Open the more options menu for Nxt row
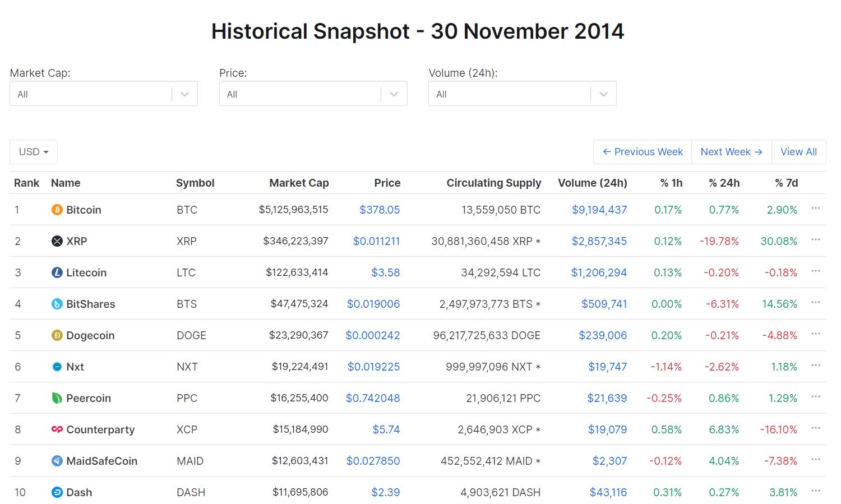This screenshot has width=841, height=504. (x=815, y=366)
